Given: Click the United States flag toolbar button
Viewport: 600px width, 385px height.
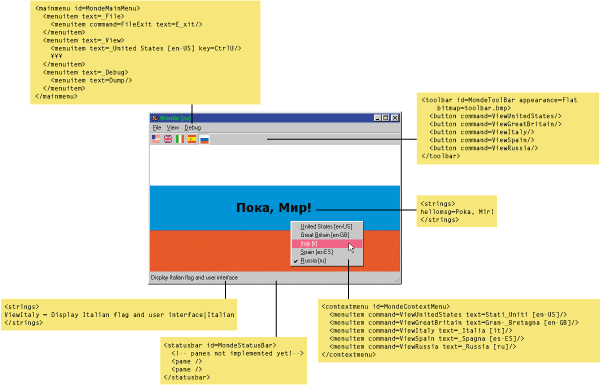Looking at the screenshot, I should (x=156, y=139).
